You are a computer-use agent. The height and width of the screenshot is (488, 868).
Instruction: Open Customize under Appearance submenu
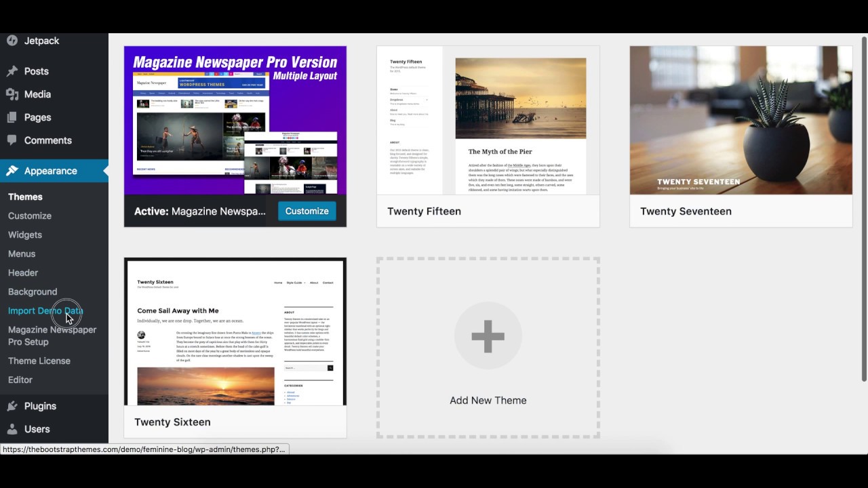[x=30, y=216]
